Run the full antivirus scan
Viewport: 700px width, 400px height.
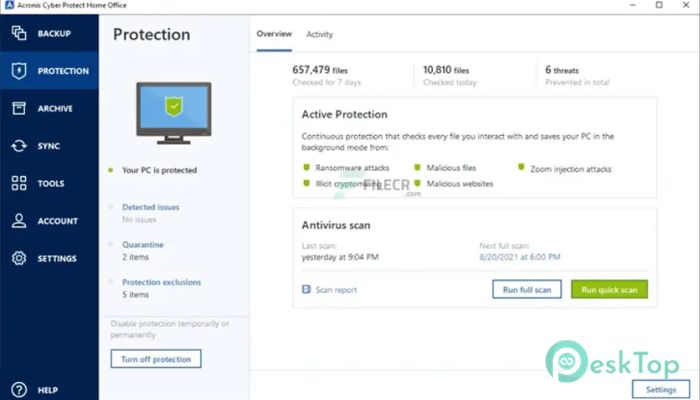tap(527, 289)
